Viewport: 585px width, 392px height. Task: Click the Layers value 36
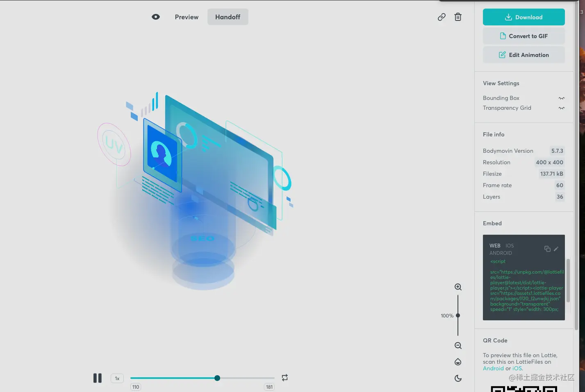(560, 197)
